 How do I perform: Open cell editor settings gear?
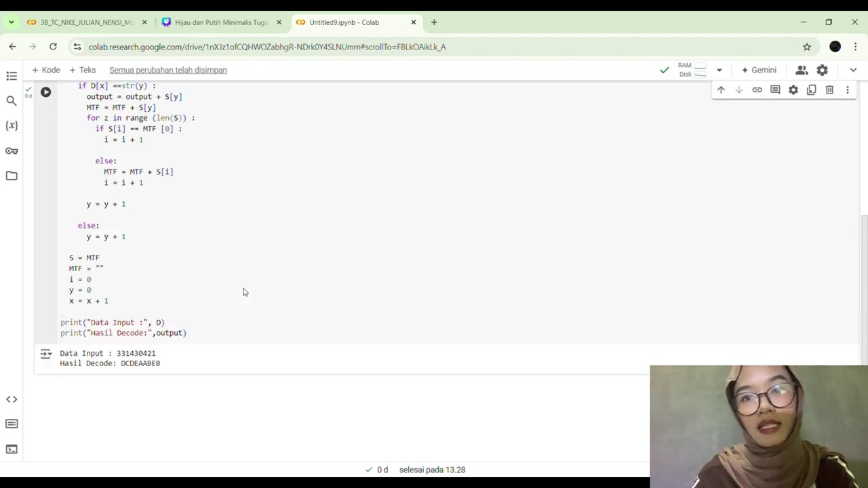[793, 89]
